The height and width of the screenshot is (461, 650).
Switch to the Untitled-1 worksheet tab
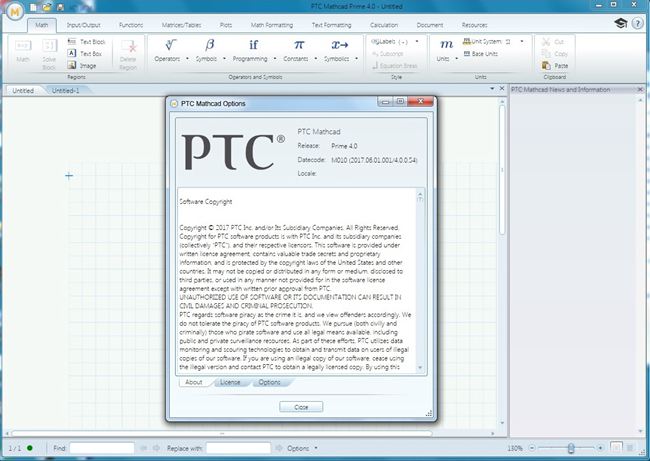[65, 90]
